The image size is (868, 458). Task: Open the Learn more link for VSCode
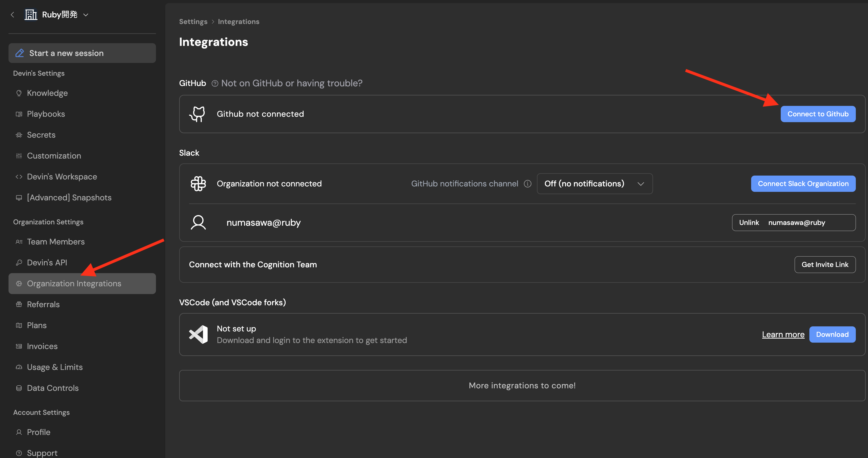[x=783, y=334]
